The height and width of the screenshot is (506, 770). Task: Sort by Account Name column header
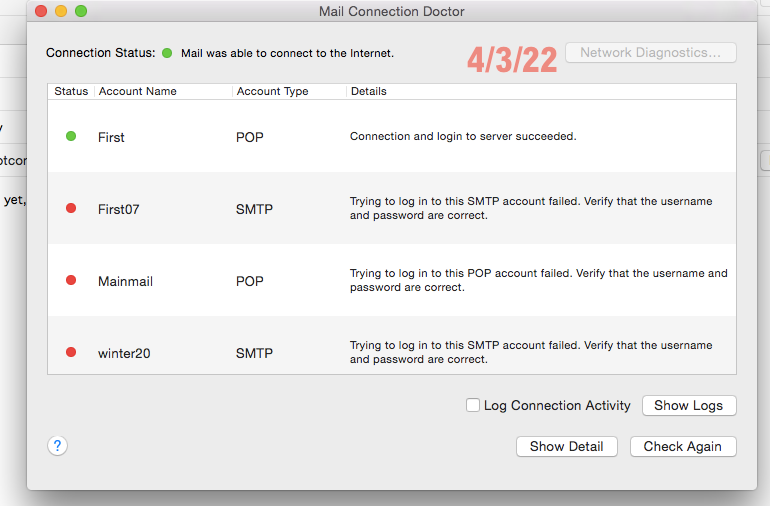point(137,91)
